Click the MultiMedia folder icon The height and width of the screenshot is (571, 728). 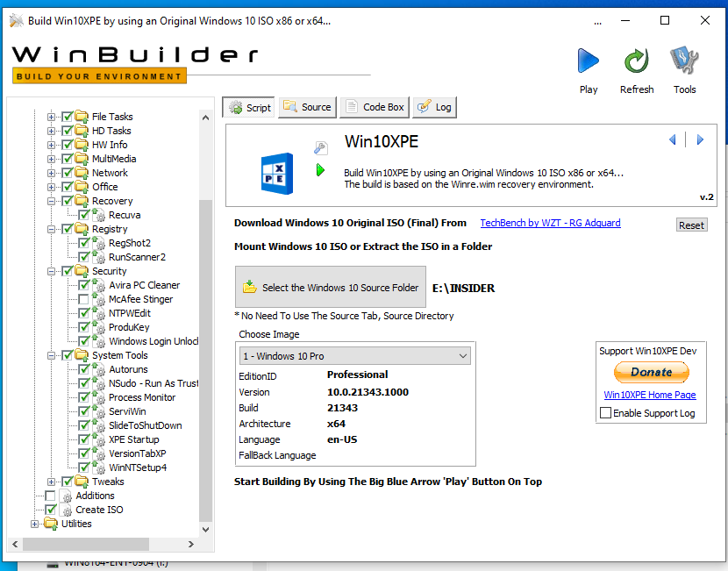(82, 159)
